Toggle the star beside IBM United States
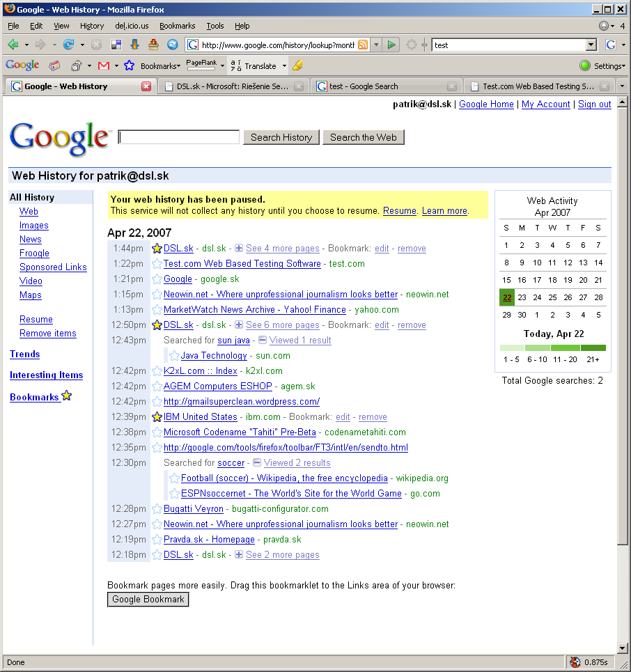This screenshot has width=631, height=672. point(157,416)
